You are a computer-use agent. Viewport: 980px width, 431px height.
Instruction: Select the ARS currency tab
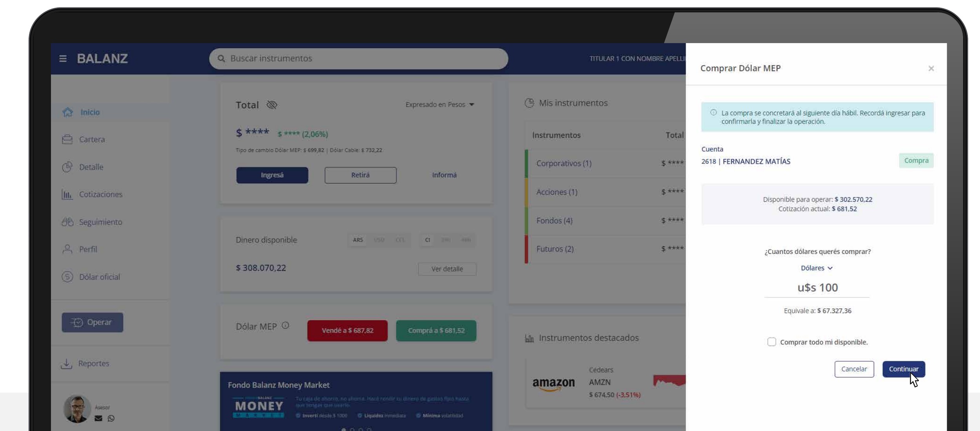[x=358, y=240]
